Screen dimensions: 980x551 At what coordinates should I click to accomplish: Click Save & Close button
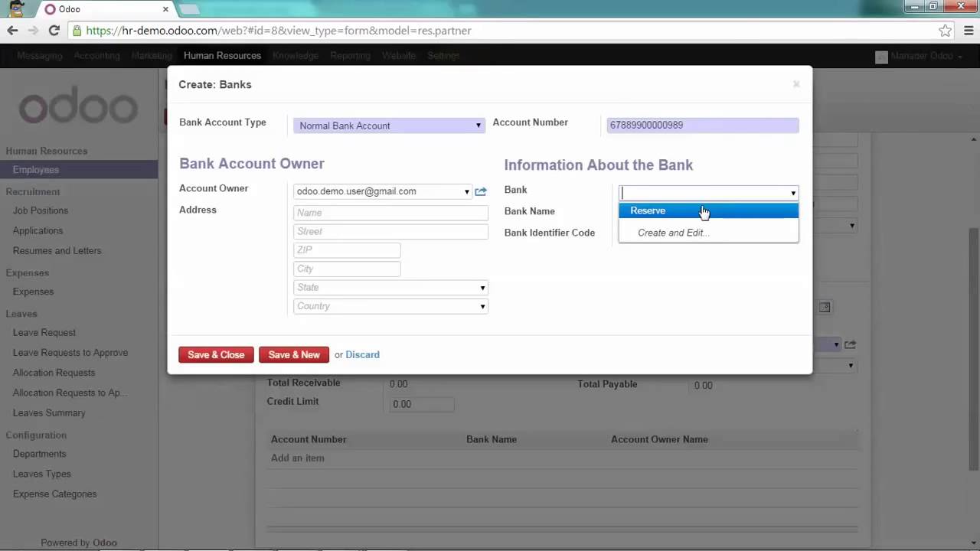coord(216,354)
